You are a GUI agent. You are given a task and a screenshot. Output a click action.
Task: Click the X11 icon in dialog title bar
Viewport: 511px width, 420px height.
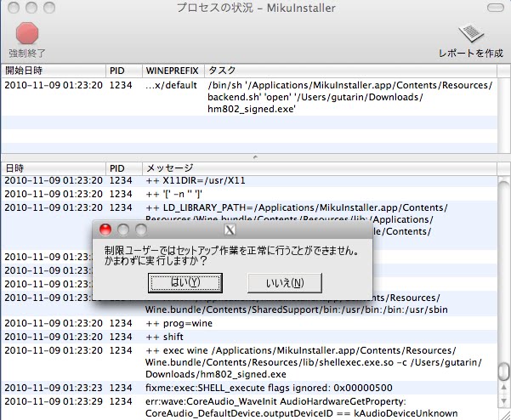[x=230, y=230]
